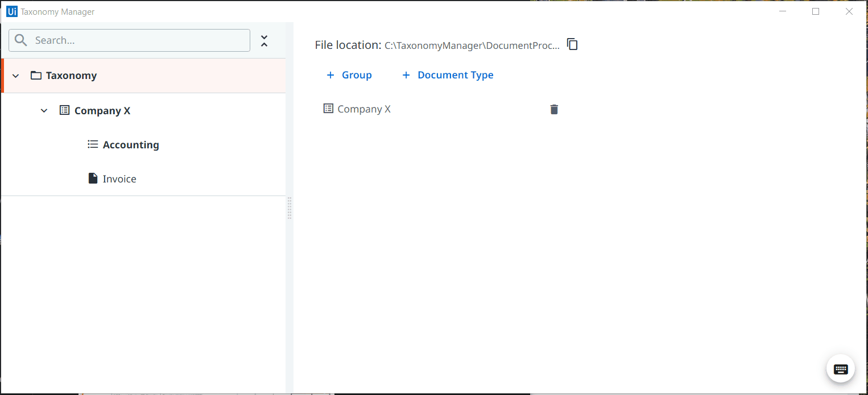
Task: Copy the file location path
Action: [x=572, y=44]
